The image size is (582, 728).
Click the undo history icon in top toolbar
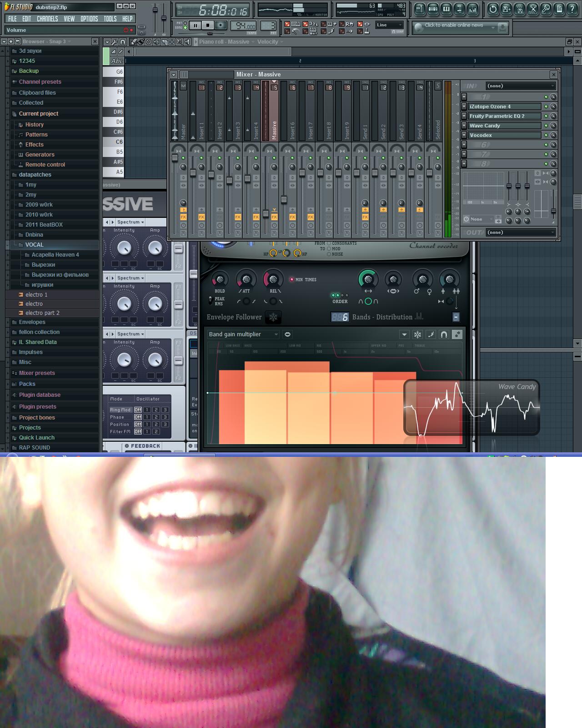coord(493,9)
